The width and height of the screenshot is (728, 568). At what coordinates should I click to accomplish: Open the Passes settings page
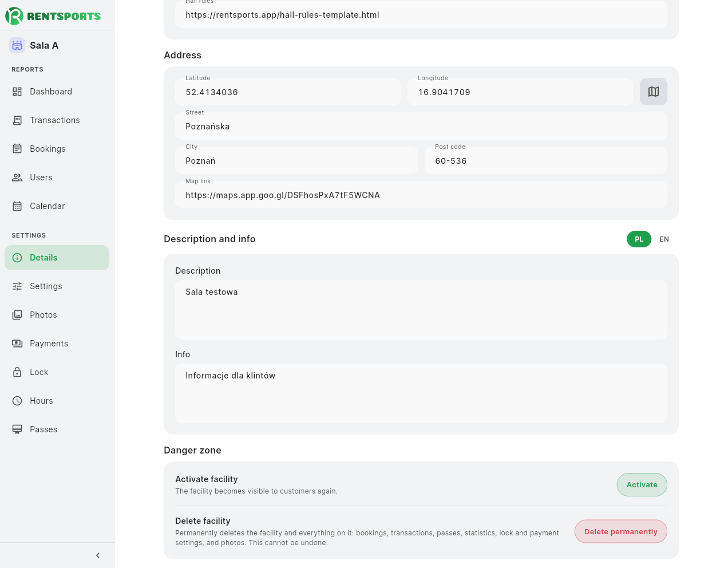[57, 429]
